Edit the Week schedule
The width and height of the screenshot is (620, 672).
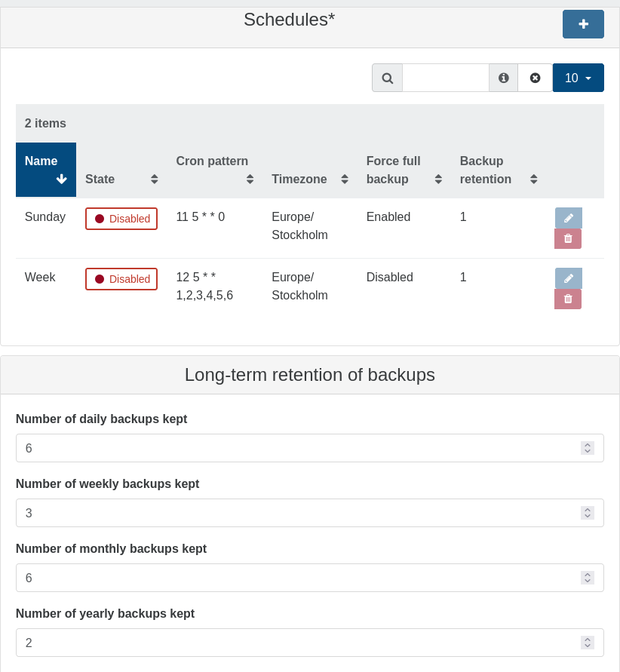(x=568, y=278)
